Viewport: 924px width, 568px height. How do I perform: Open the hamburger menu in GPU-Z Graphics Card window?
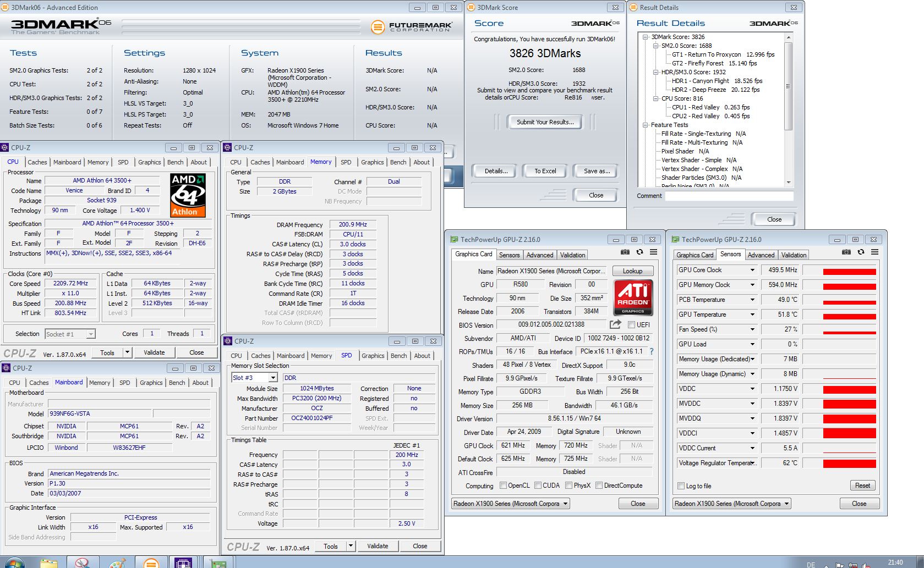point(653,252)
